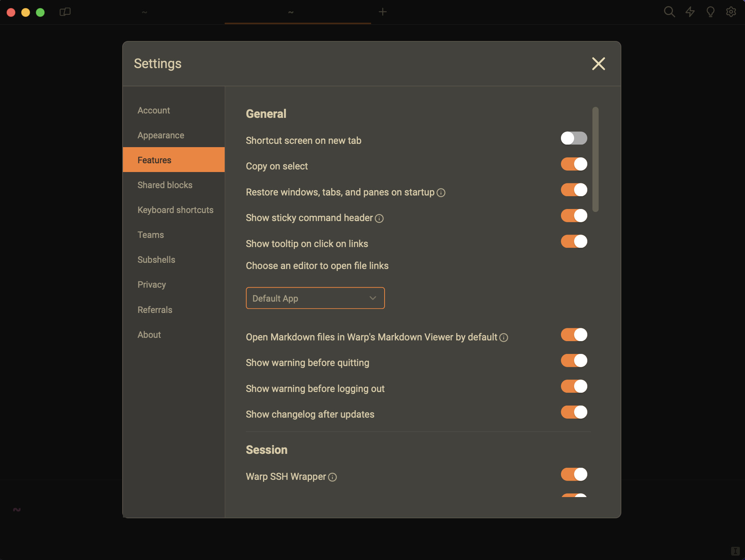Screen dimensions: 745x560
Task: Click info icon beside Restore windows setting
Action: 441,193
